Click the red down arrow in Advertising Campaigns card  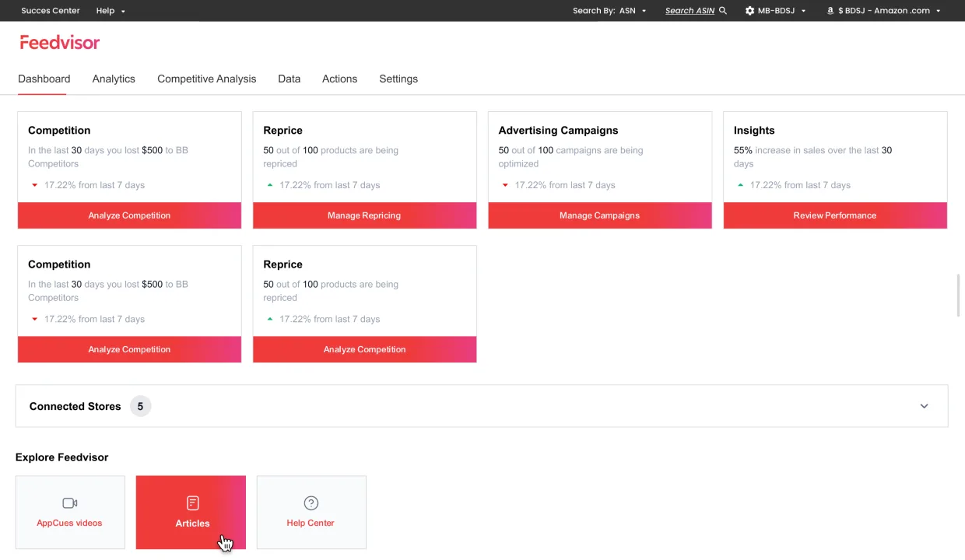(505, 185)
